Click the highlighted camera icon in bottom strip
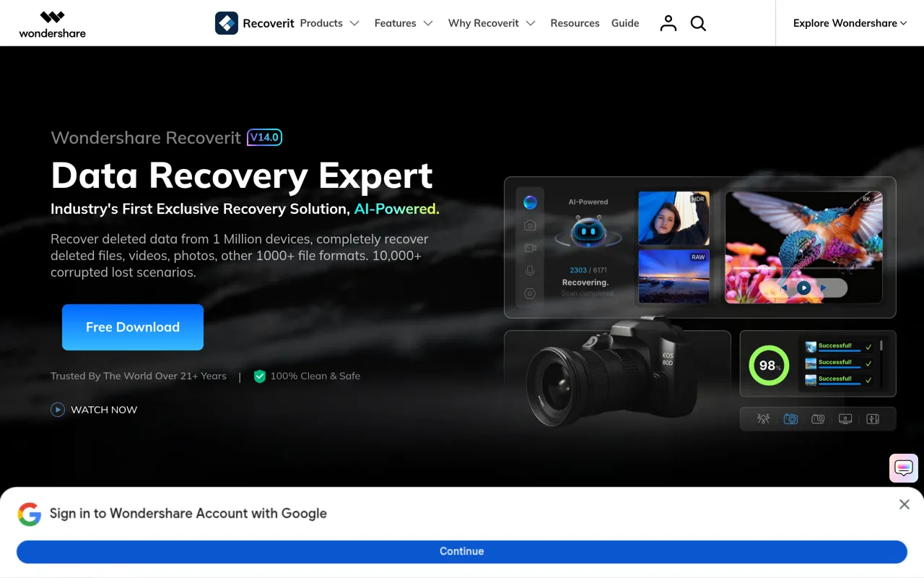Viewport: 924px width, 578px height. pos(790,419)
